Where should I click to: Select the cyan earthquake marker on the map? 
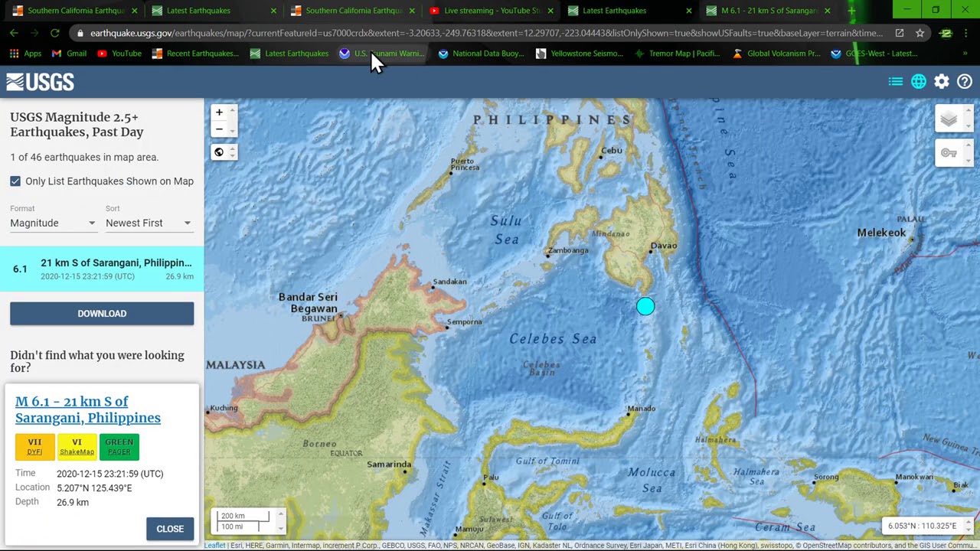645,306
